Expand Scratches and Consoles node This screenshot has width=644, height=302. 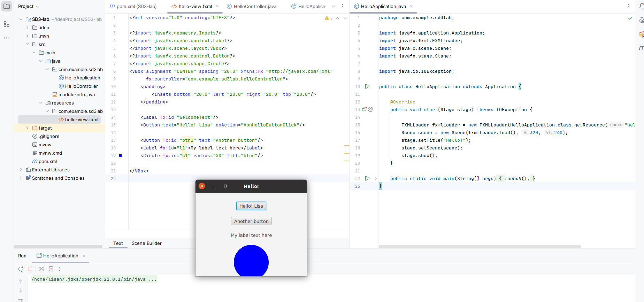pyautogui.click(x=21, y=178)
